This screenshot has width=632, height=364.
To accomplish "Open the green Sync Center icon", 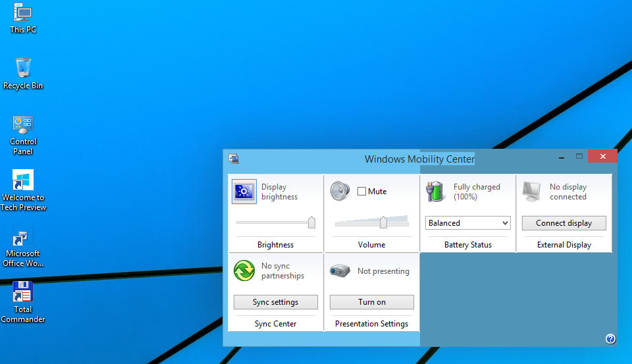I will [x=244, y=271].
